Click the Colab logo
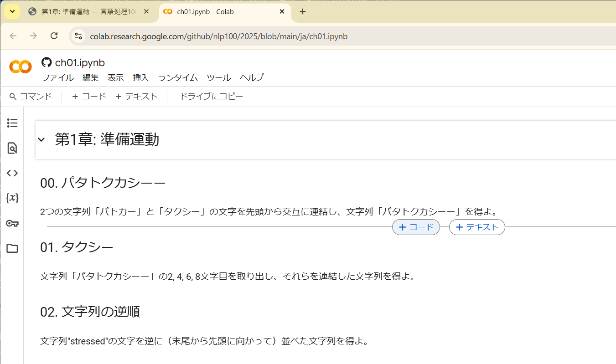616x364 pixels. (x=21, y=67)
